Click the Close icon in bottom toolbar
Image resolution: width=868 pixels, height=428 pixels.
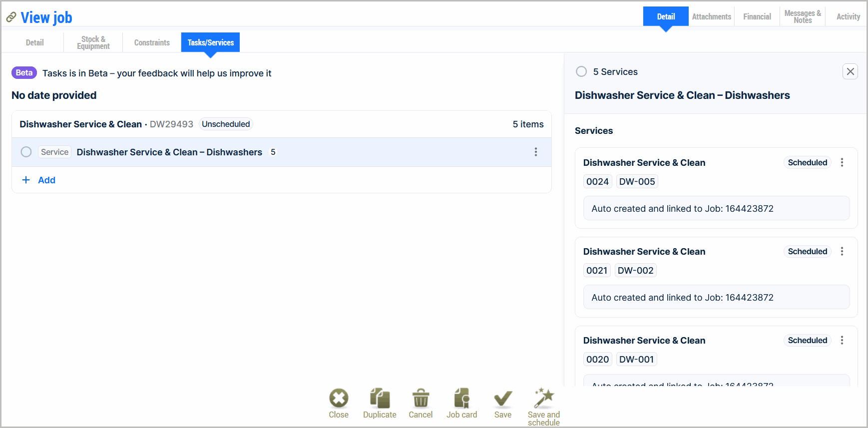pos(339,398)
